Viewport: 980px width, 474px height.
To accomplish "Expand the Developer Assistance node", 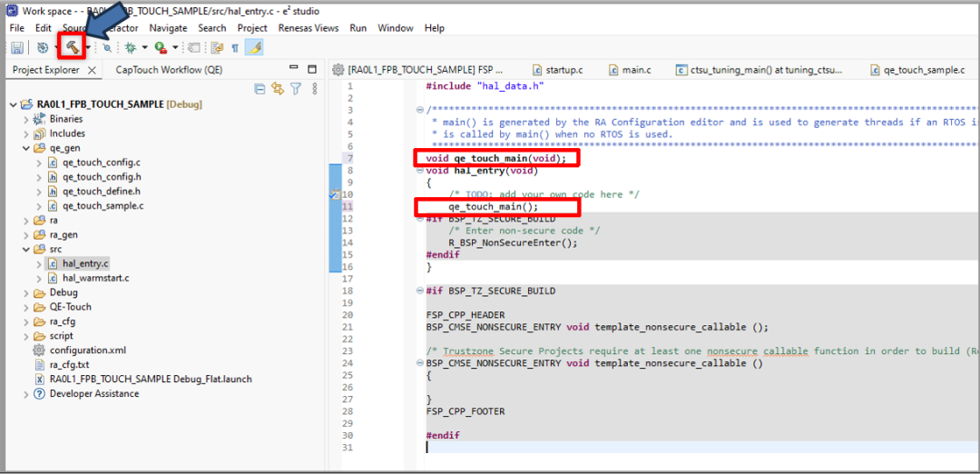I will (x=26, y=394).
